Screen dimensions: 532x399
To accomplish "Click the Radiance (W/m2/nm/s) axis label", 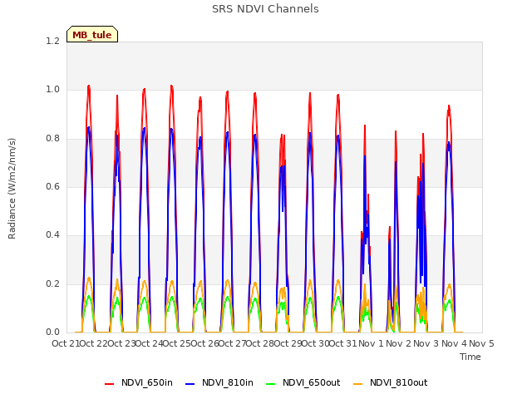I will (12, 189).
